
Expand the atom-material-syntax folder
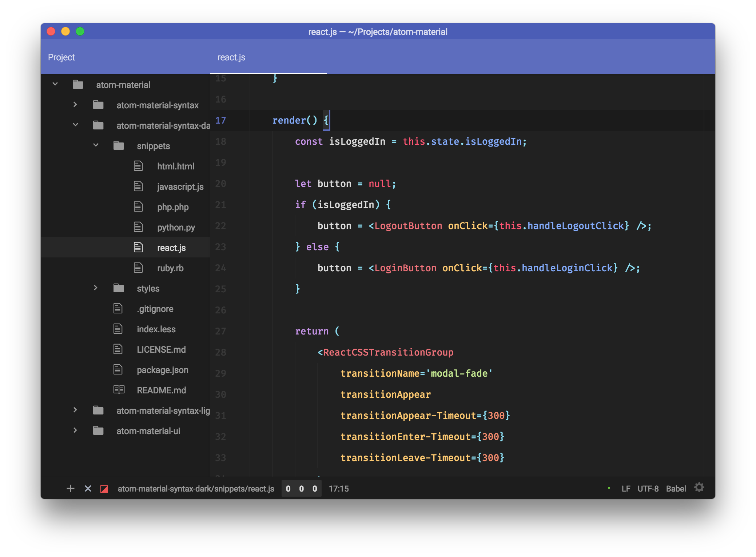[x=75, y=105]
